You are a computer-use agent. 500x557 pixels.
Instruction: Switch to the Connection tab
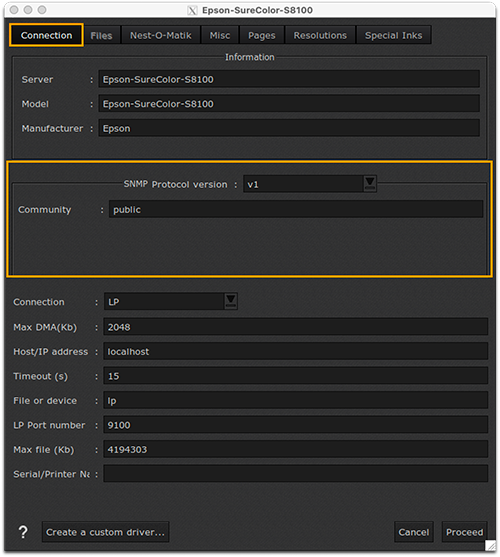click(47, 35)
